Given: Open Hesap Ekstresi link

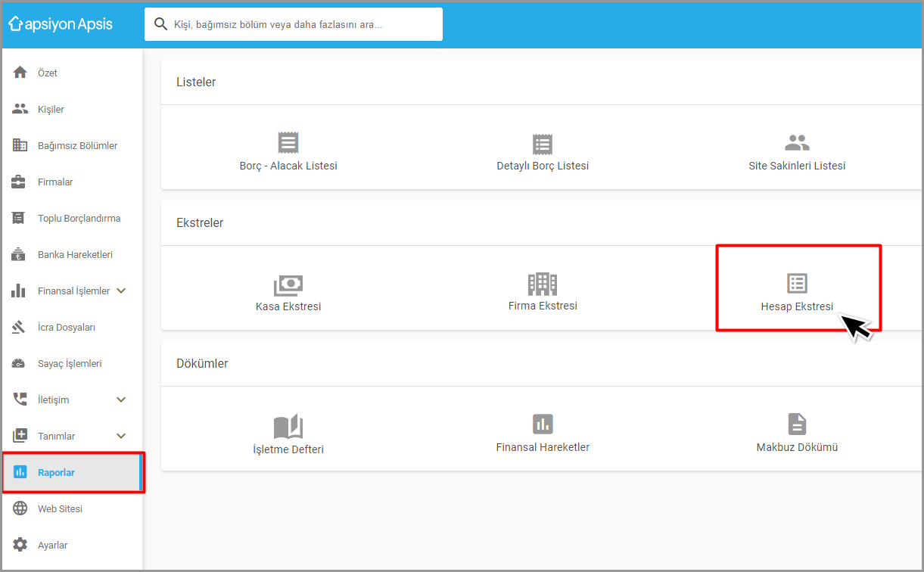Looking at the screenshot, I should point(797,306).
